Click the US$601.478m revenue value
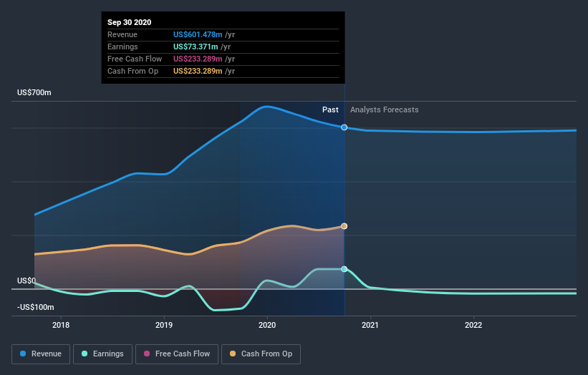 (198, 34)
